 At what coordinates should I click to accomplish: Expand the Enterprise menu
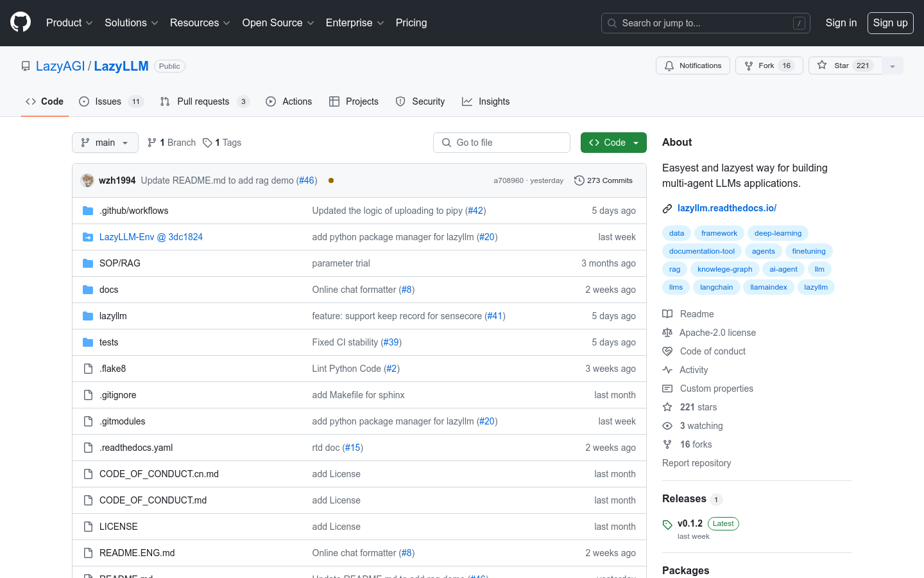[355, 22]
